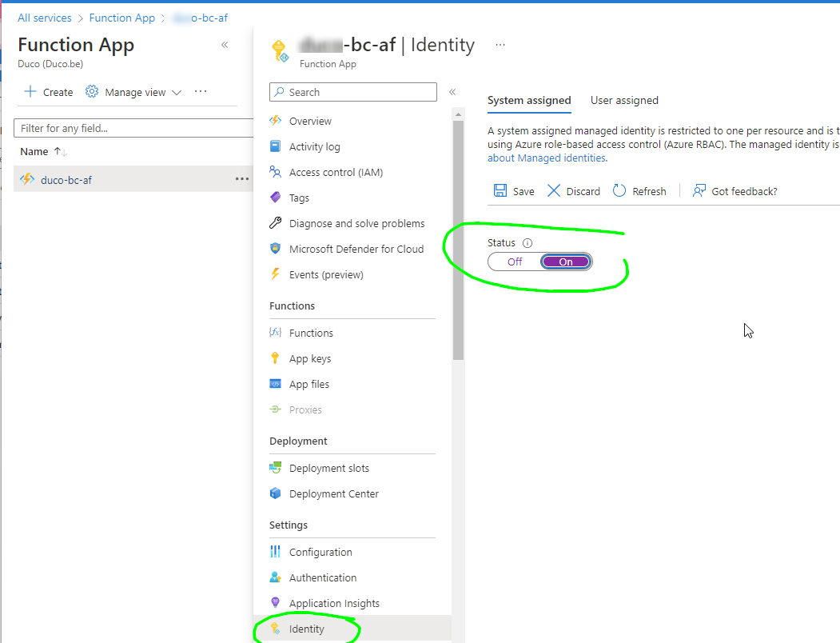This screenshot has height=643, width=840.
Task: Click the Discard button label
Action: (x=583, y=191)
